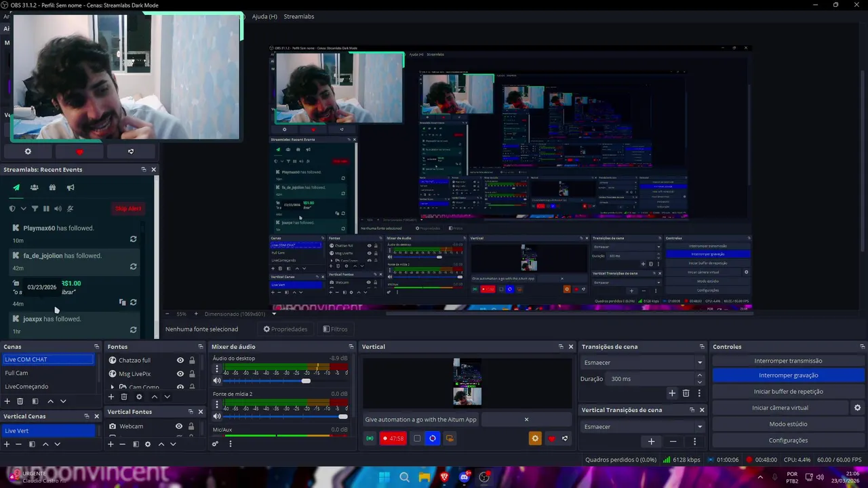Click the Duração 300 ms input field
This screenshot has width=868, height=488.
pyautogui.click(x=650, y=379)
